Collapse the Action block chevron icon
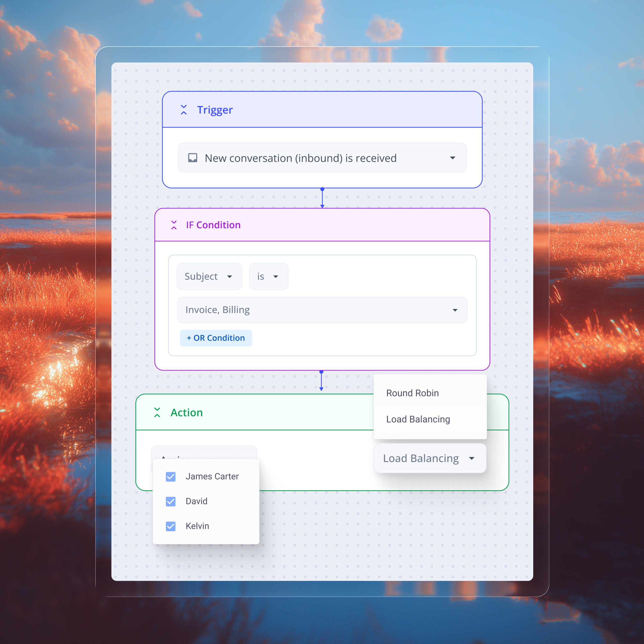The image size is (644, 644). (x=157, y=412)
